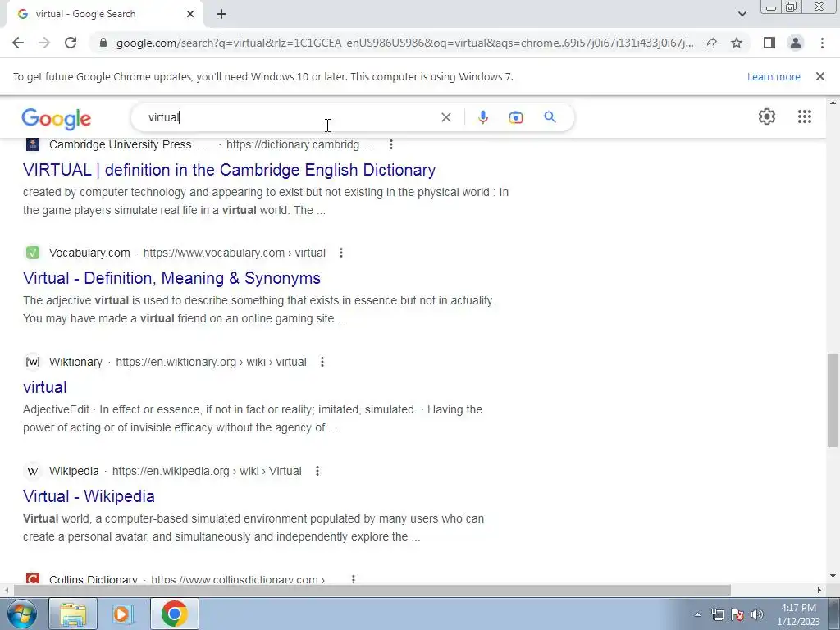The image size is (840, 630).
Task: Click the scroll down arrow
Action: tap(833, 577)
